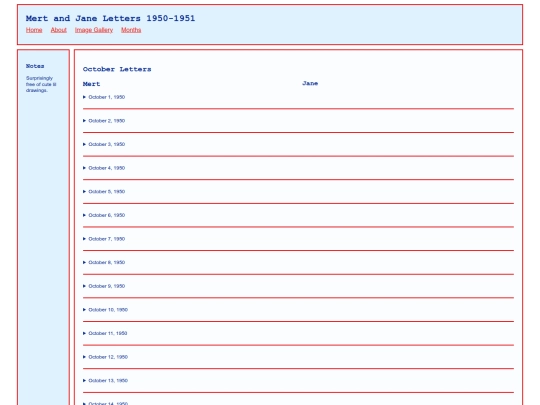This screenshot has width=540, height=405.
Task: Open the October 12, 1950 disclosure
Action: [x=105, y=357]
